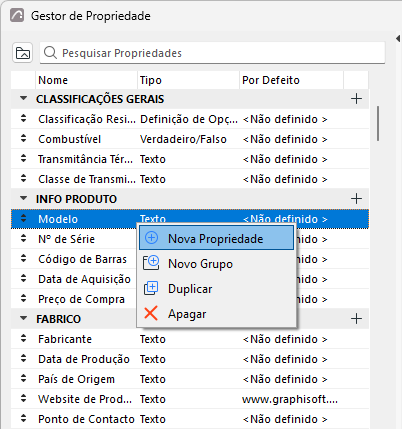The width and height of the screenshot is (402, 429).
Task: Click the Tipo column header
Action: coord(188,80)
